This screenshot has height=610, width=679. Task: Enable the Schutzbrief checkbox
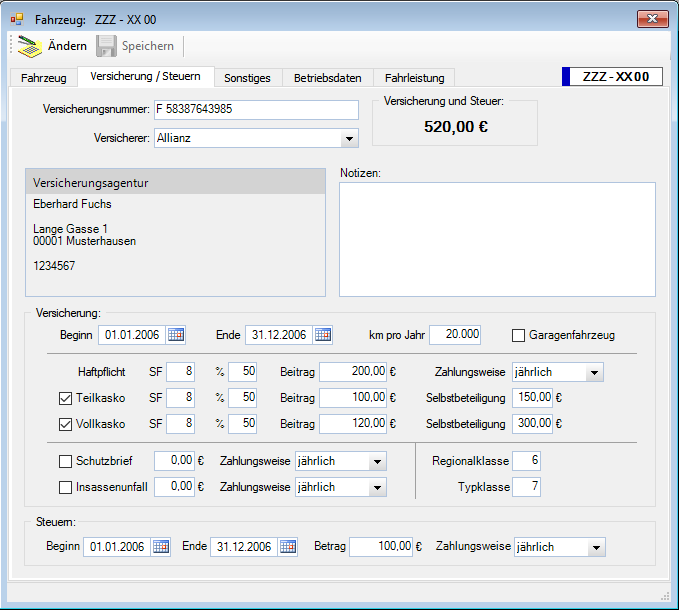[65, 462]
